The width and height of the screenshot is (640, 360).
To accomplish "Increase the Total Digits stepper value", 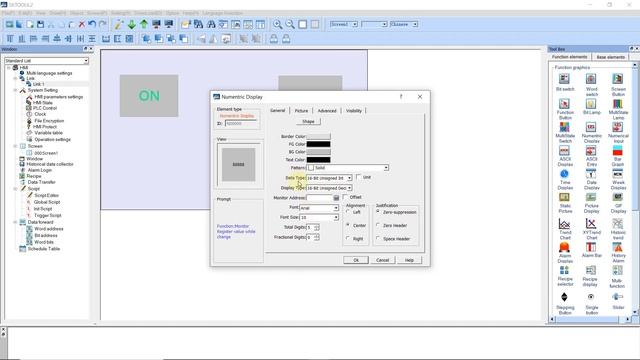I will (x=317, y=225).
